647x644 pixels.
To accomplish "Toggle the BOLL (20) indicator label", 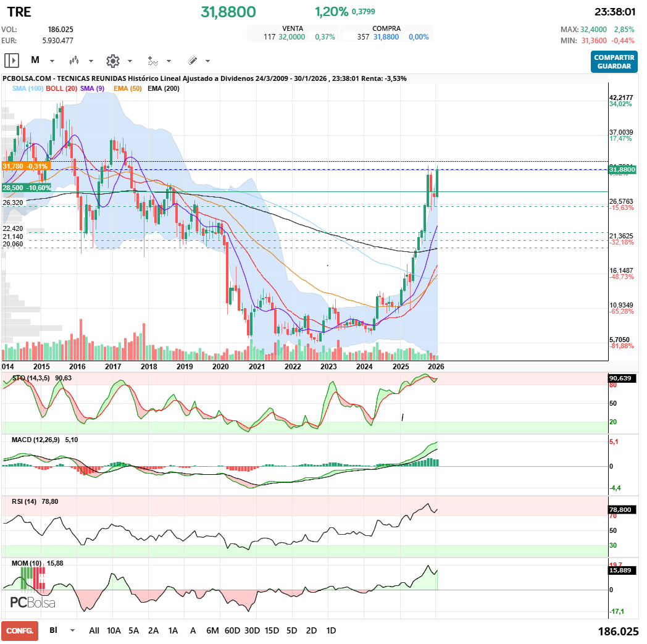I will point(62,88).
